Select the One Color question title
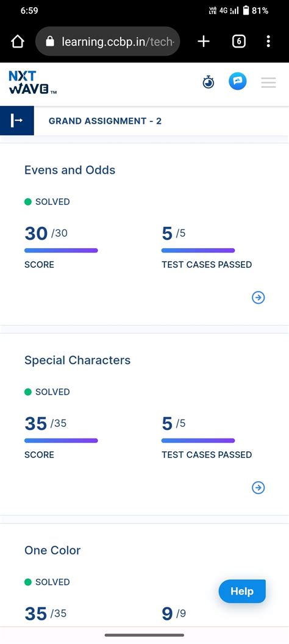Screen dimensions: 289x644 [x=52, y=550]
